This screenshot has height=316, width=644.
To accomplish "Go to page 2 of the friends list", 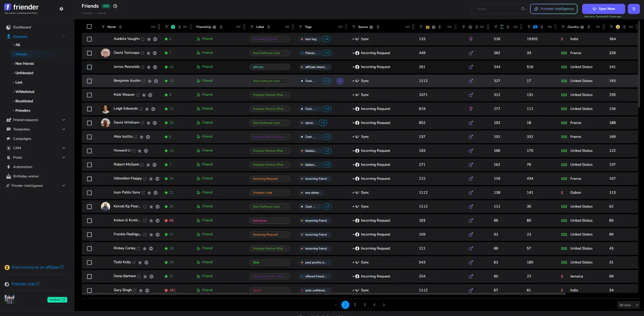I will [x=355, y=305].
